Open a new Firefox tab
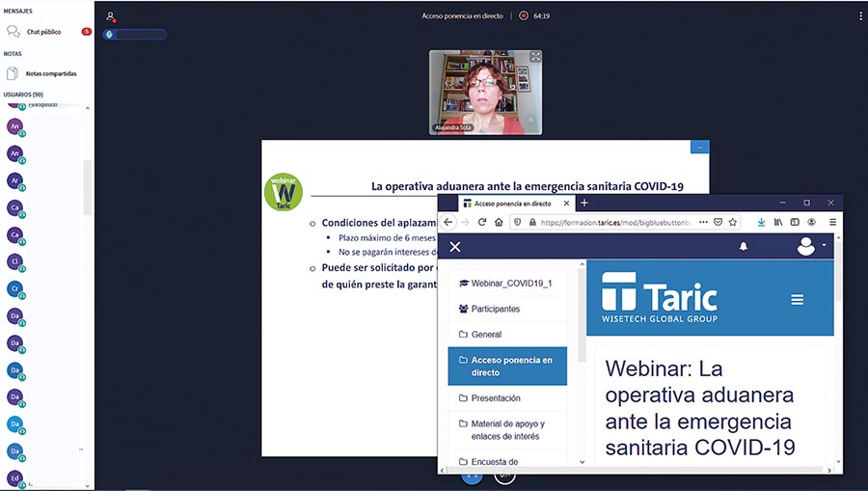 (584, 204)
